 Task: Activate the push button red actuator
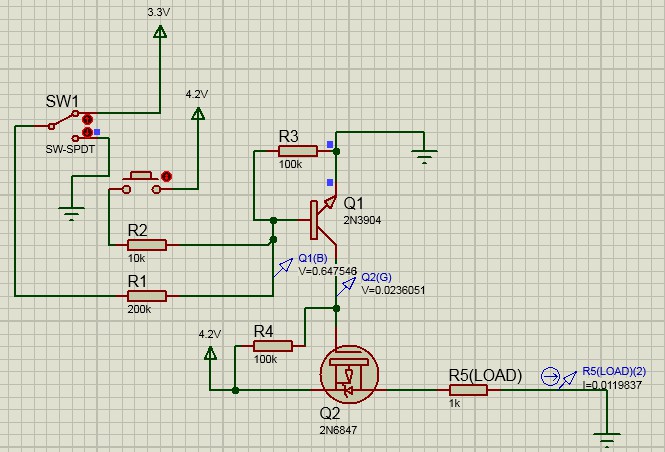pyautogui.click(x=167, y=176)
